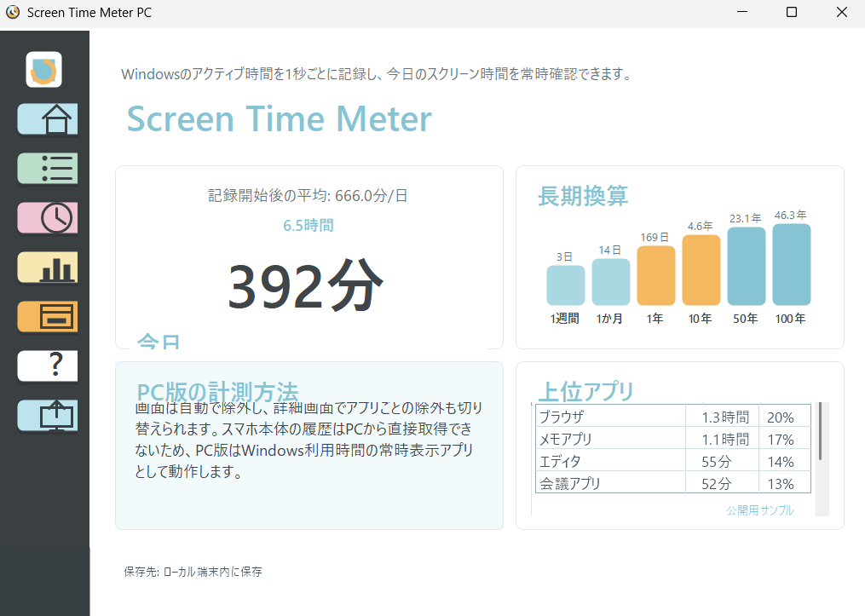Select the メモアプリ row name cell

point(611,439)
